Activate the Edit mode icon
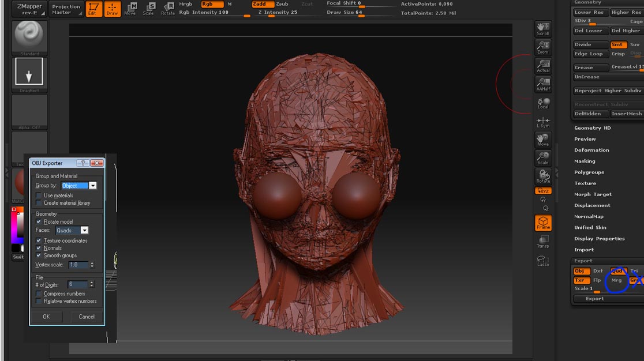Screen dimensions: 644x361 (95, 9)
